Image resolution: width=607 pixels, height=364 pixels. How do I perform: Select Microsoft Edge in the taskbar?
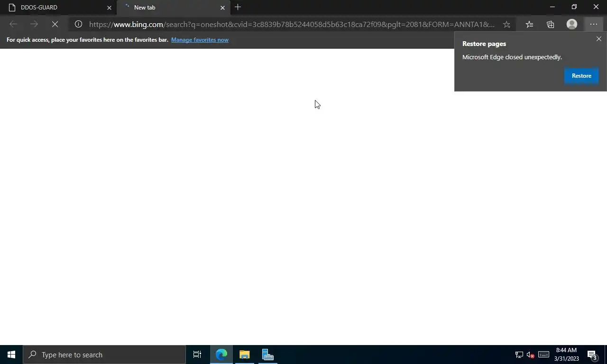pyautogui.click(x=221, y=355)
